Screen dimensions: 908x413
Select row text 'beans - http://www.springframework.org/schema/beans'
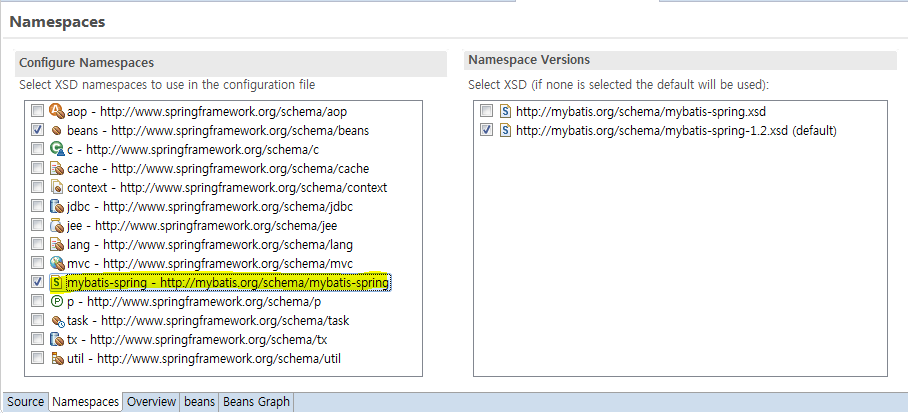pos(218,130)
